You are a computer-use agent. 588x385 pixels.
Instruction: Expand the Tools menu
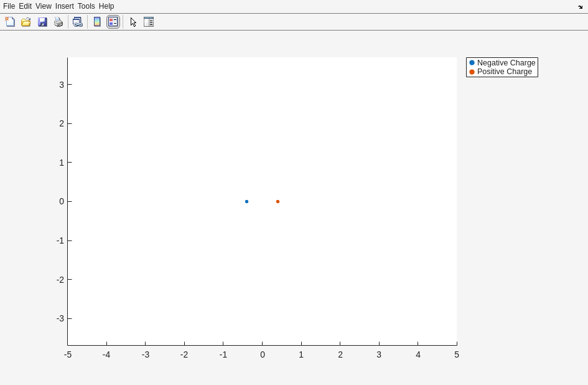pyautogui.click(x=86, y=6)
